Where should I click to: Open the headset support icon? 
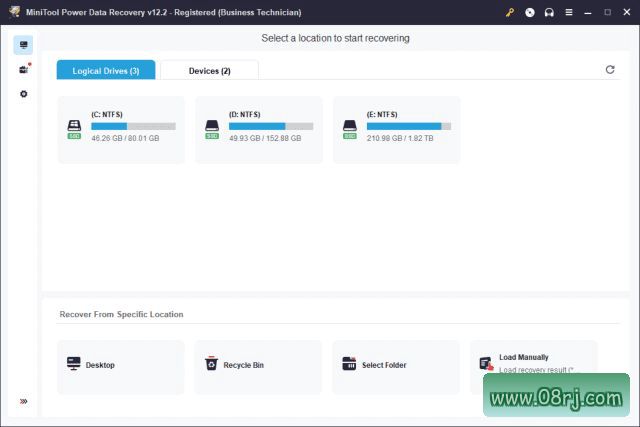549,12
